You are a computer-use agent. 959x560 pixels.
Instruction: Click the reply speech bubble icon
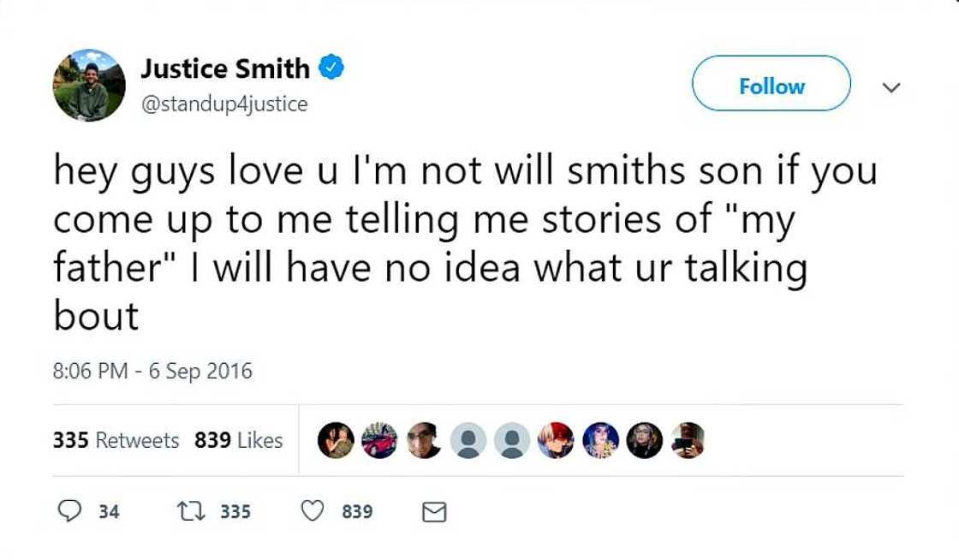[x=68, y=511]
